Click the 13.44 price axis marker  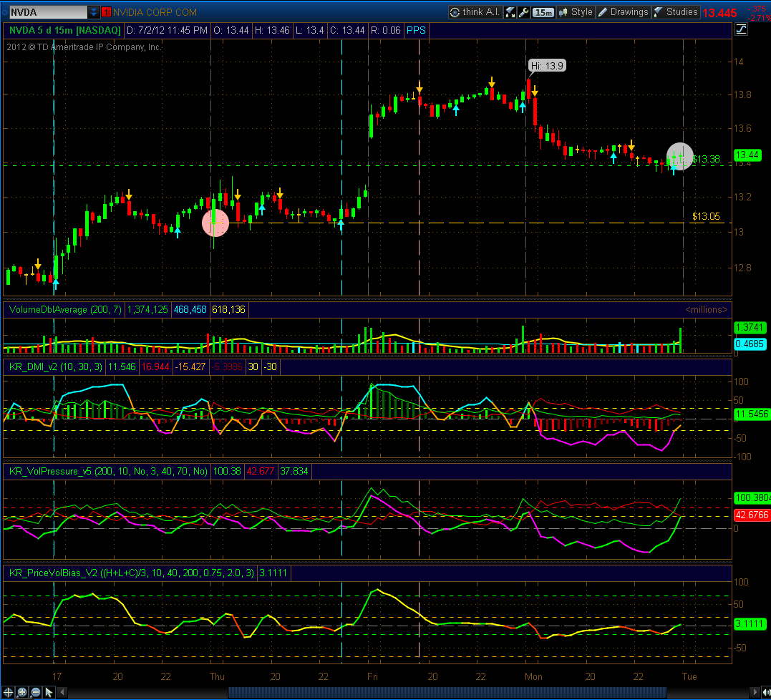pyautogui.click(x=747, y=155)
